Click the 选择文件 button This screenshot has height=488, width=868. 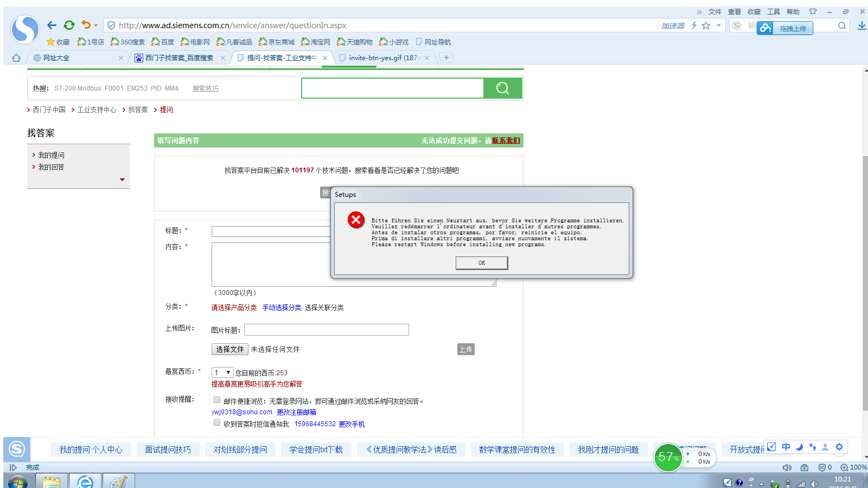[x=230, y=349]
